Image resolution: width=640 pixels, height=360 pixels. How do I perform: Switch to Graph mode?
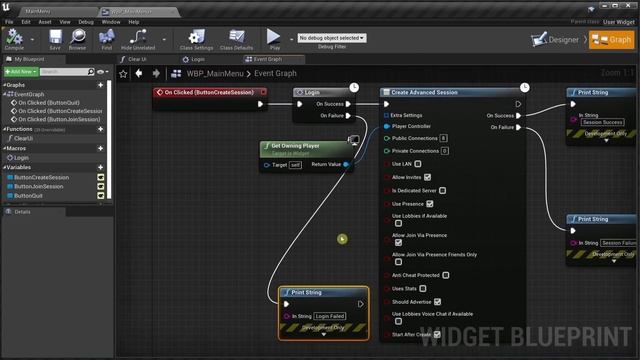click(611, 40)
